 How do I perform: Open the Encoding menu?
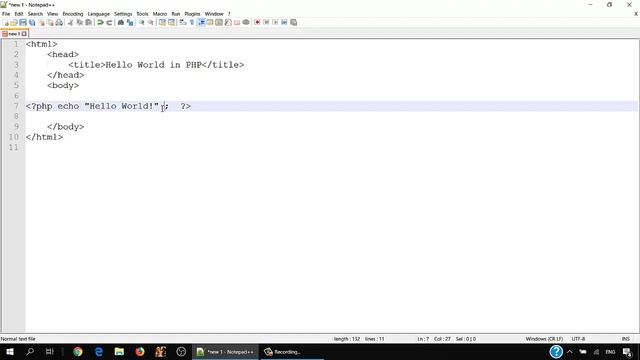coord(73,14)
